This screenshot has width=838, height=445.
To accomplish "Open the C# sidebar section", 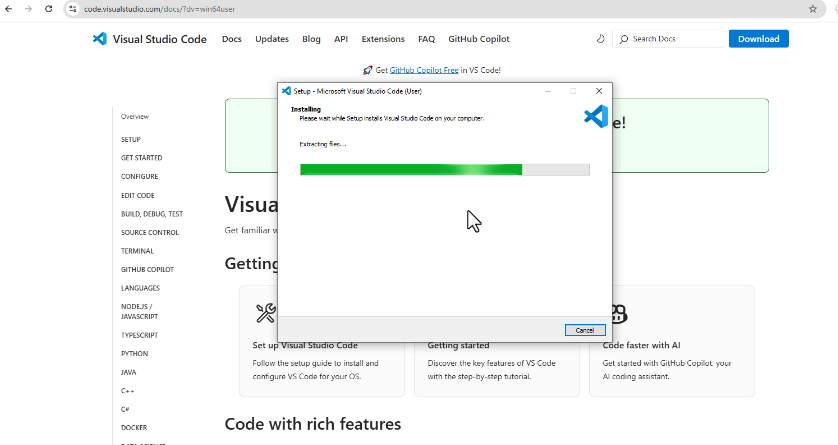I will point(125,409).
